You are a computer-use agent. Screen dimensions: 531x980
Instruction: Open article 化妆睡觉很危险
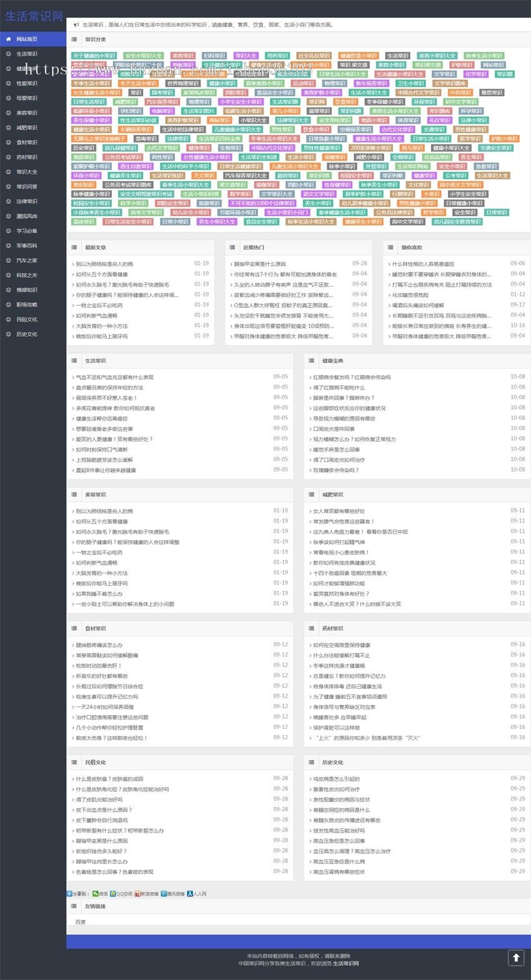(x=410, y=295)
